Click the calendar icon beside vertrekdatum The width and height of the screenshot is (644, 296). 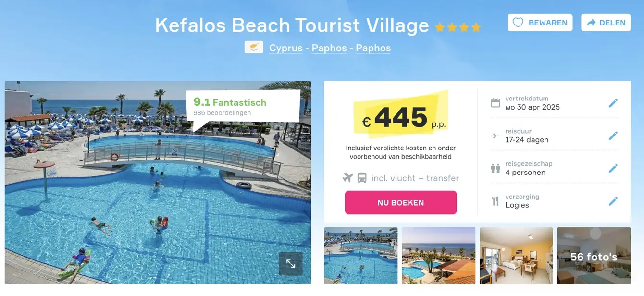[x=495, y=103]
